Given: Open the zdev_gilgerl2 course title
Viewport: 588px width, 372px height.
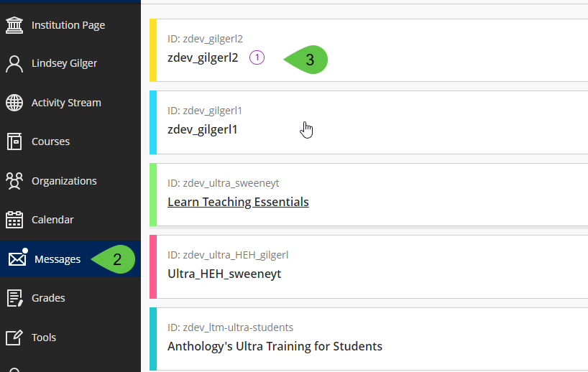Looking at the screenshot, I should coord(203,58).
